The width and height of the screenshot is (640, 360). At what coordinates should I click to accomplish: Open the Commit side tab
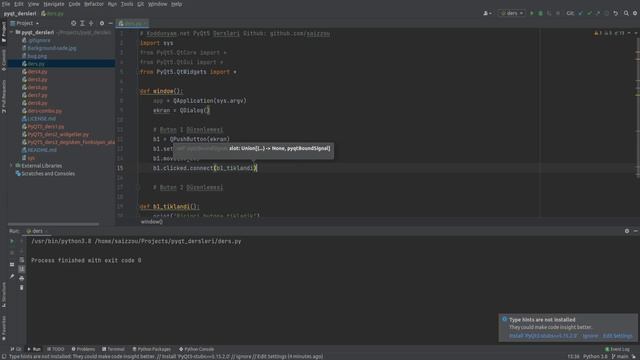pyautogui.click(x=4, y=60)
